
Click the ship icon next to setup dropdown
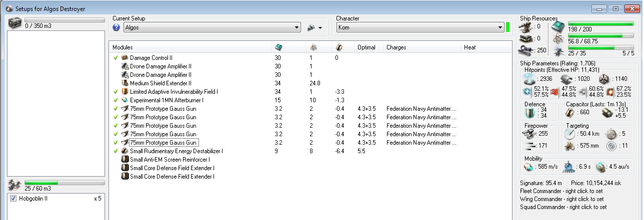311,27
